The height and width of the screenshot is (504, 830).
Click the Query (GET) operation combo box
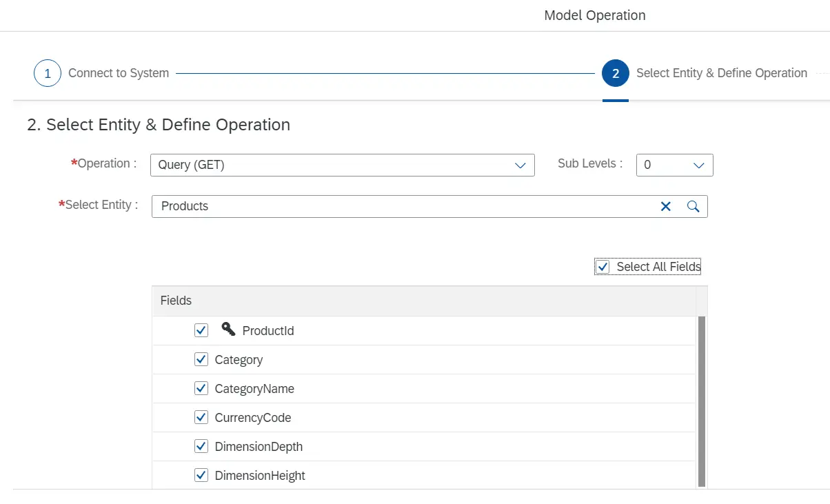(x=331, y=165)
